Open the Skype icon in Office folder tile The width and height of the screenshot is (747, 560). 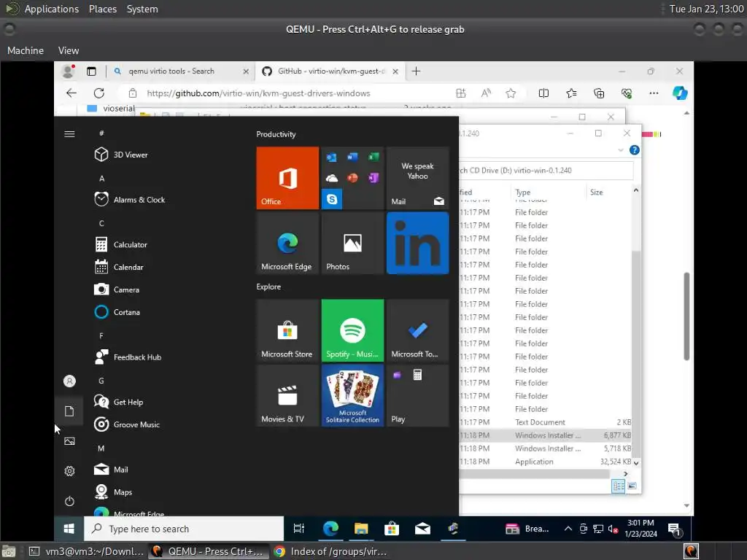(332, 199)
